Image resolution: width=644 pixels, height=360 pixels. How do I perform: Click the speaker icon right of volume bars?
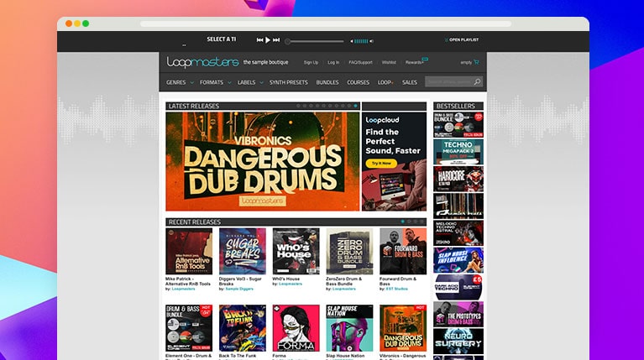(x=372, y=40)
